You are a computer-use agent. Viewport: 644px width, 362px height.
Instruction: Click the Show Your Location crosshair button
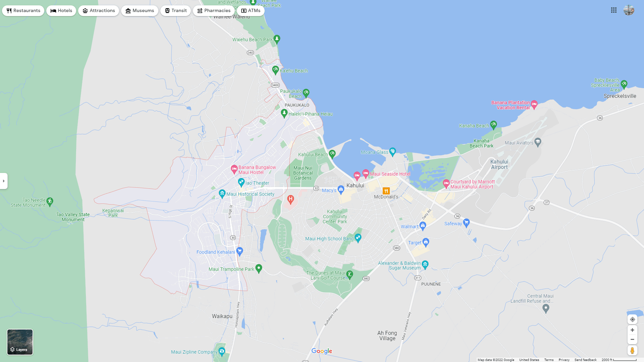point(632,319)
